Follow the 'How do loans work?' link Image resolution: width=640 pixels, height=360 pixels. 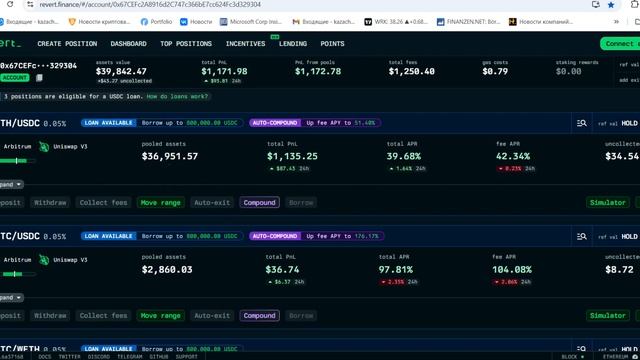(x=177, y=96)
